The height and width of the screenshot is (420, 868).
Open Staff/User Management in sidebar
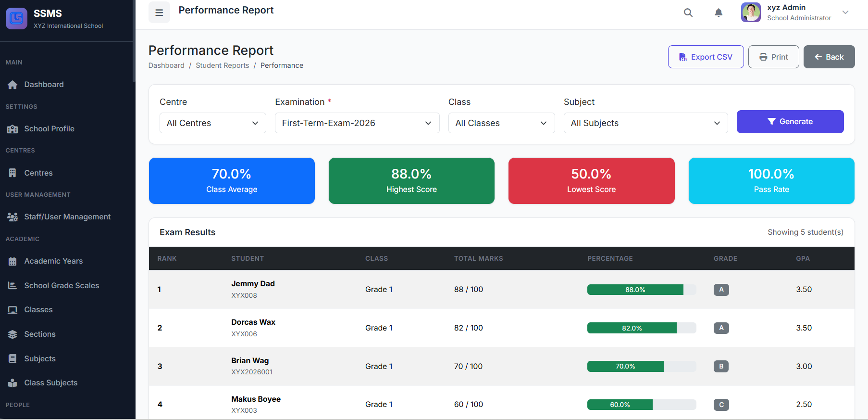pos(67,217)
